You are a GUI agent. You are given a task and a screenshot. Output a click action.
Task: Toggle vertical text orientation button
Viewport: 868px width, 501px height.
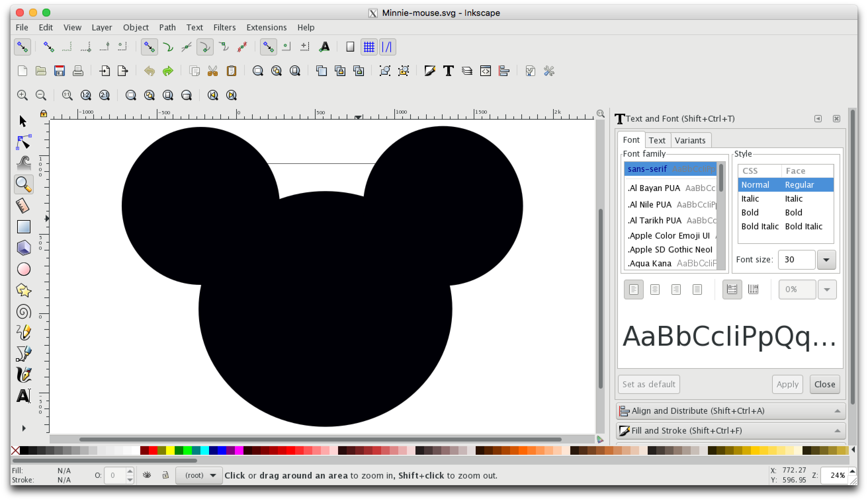[x=753, y=289]
